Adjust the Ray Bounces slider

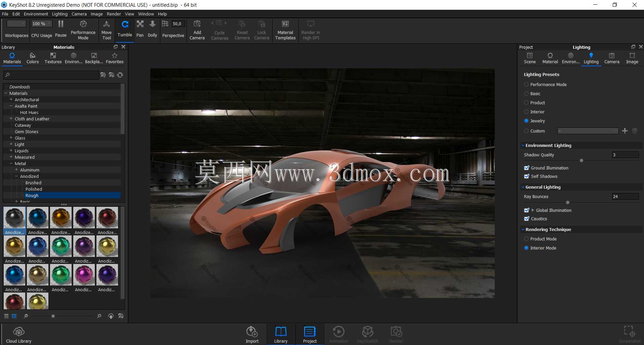pyautogui.click(x=568, y=202)
